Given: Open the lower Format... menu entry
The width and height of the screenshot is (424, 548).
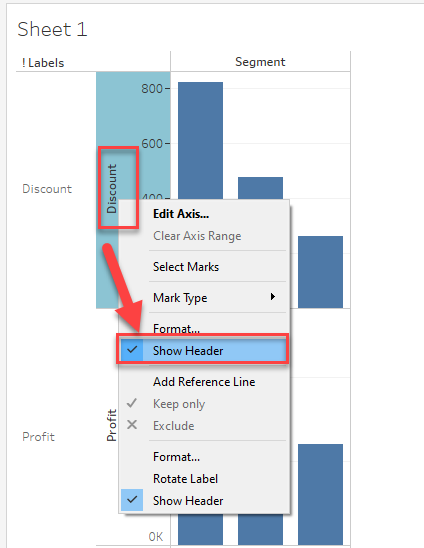Looking at the screenshot, I should [177, 457].
